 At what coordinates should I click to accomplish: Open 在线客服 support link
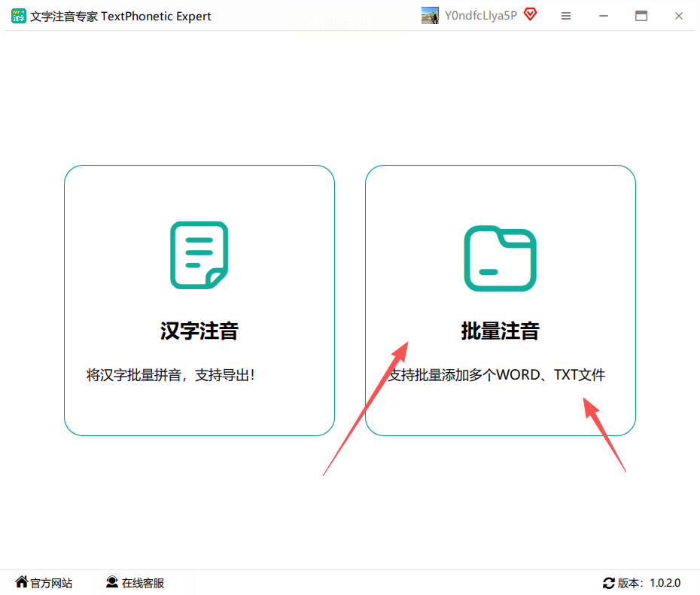143,583
